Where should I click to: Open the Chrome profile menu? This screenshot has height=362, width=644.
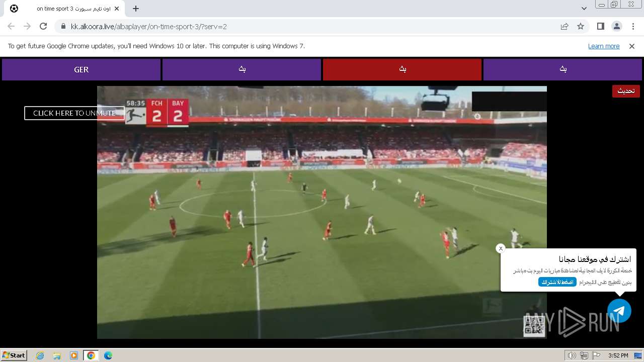click(x=616, y=26)
